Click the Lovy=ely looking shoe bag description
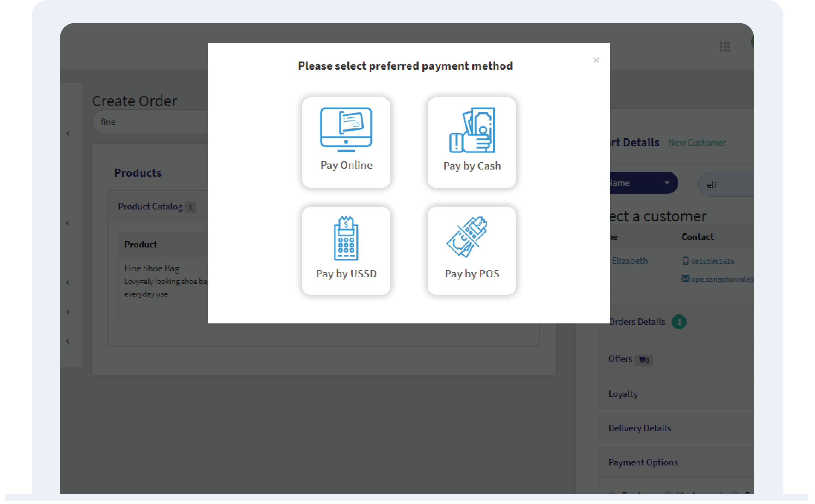The height and width of the screenshot is (504, 815). [x=166, y=288]
